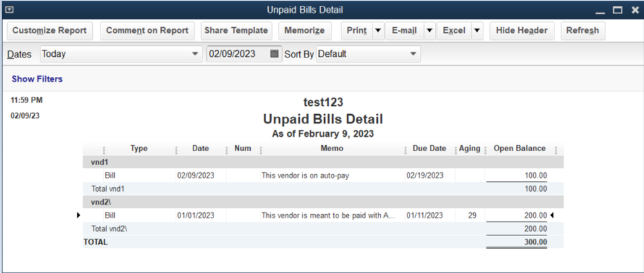Click the Date column resize handle
The height and width of the screenshot is (273, 644).
point(226,149)
